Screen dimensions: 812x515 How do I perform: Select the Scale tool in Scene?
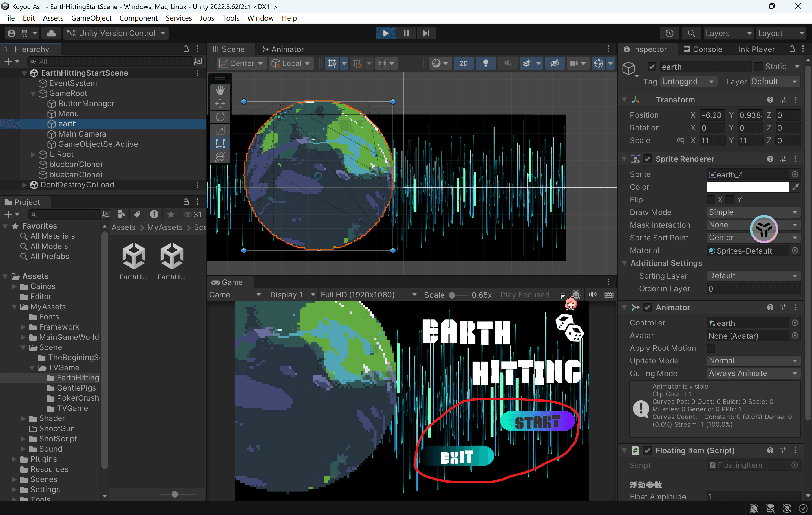tap(220, 130)
